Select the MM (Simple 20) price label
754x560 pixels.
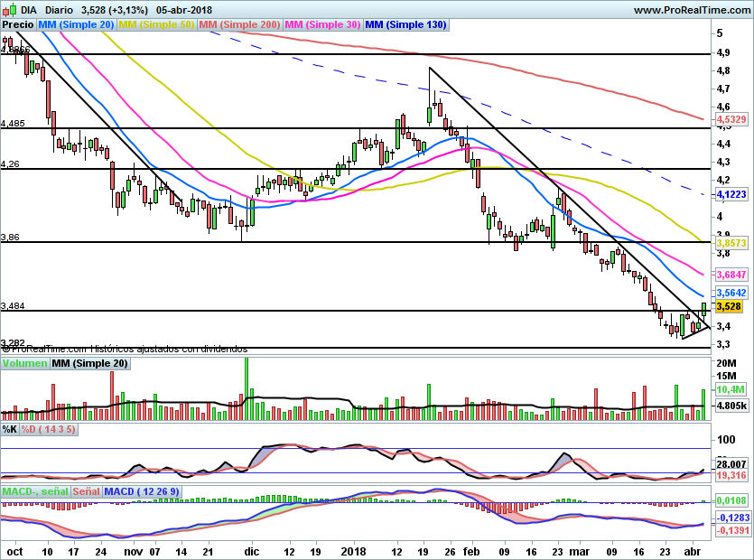coord(76,24)
